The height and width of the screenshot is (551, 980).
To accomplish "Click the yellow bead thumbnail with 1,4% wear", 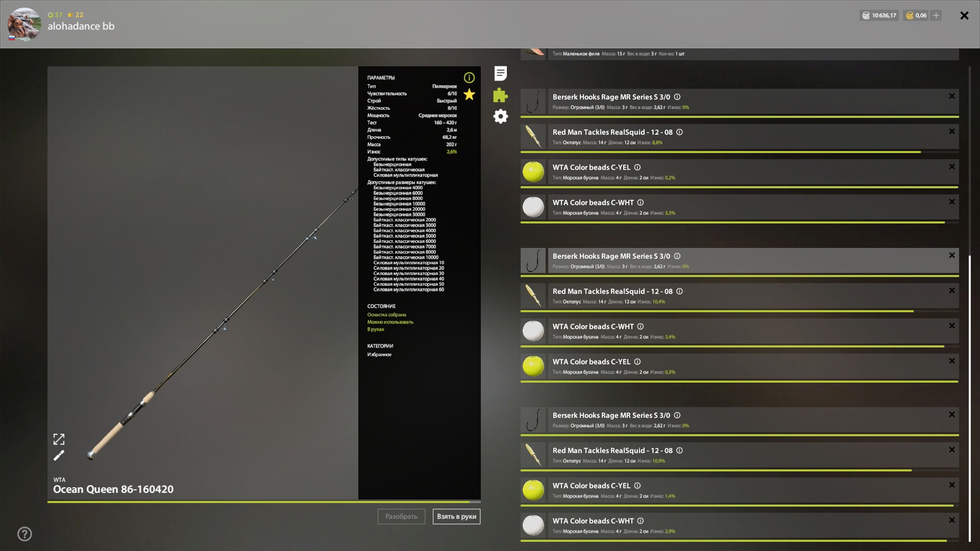I will [x=533, y=490].
